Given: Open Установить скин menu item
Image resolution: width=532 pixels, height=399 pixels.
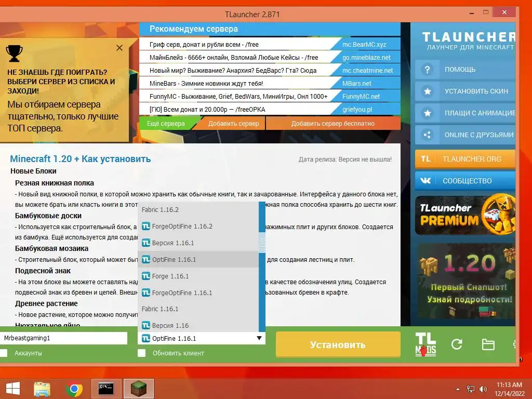Looking at the screenshot, I should (465, 91).
